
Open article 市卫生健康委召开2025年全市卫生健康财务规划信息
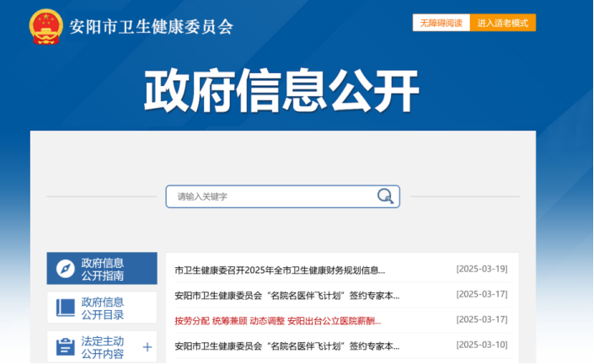280,270
